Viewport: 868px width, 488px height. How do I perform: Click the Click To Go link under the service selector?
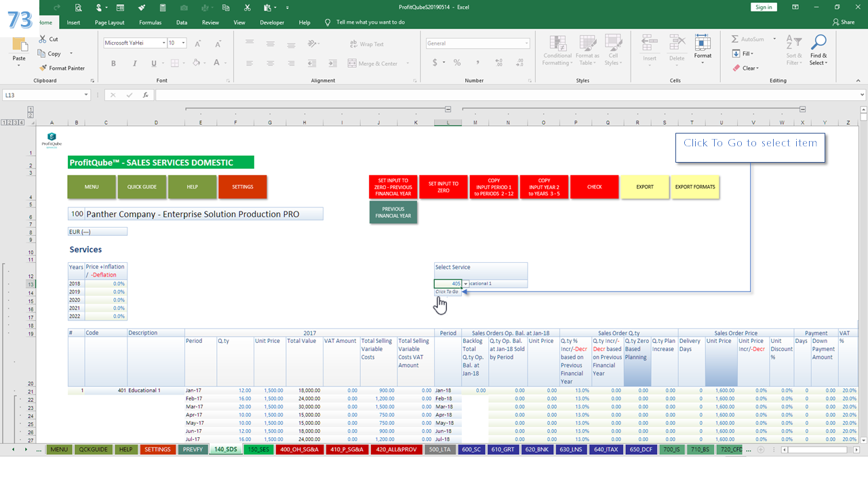[448, 291]
